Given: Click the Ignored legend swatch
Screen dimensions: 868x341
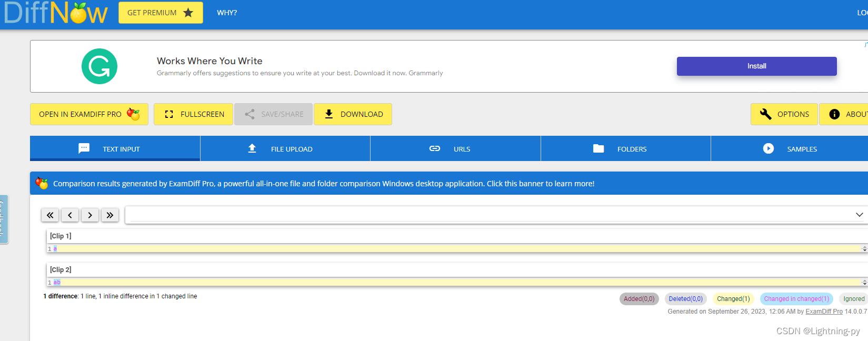Looking at the screenshot, I should (x=853, y=299).
